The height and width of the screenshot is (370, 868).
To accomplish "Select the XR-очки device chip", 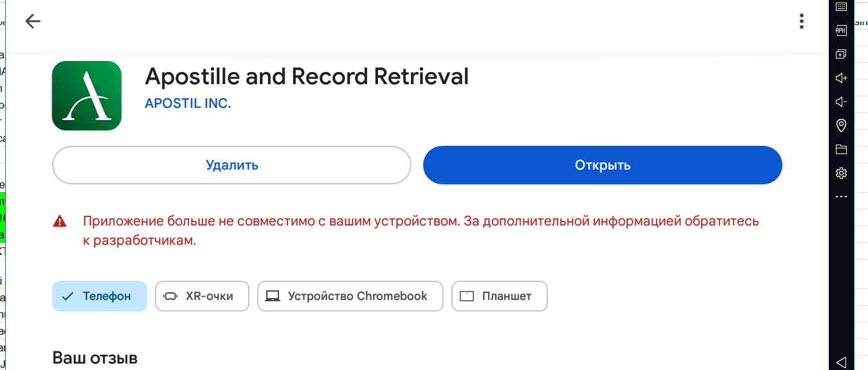I will (x=202, y=296).
